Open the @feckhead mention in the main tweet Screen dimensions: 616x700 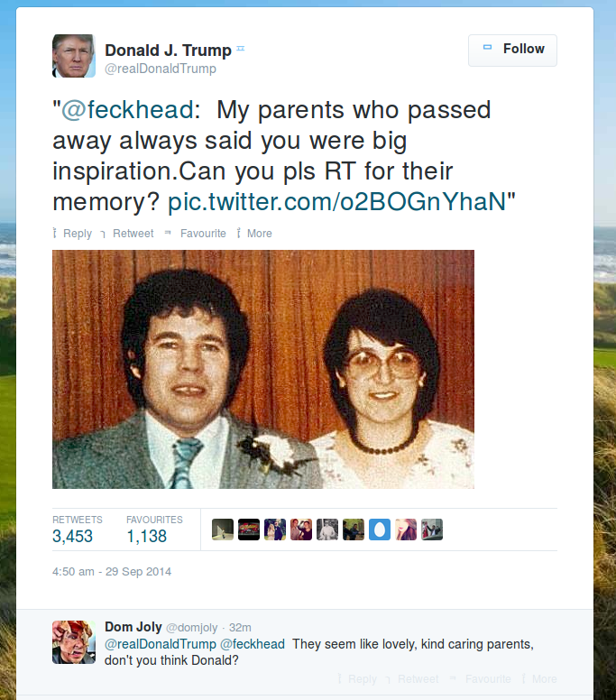pyautogui.click(x=127, y=110)
